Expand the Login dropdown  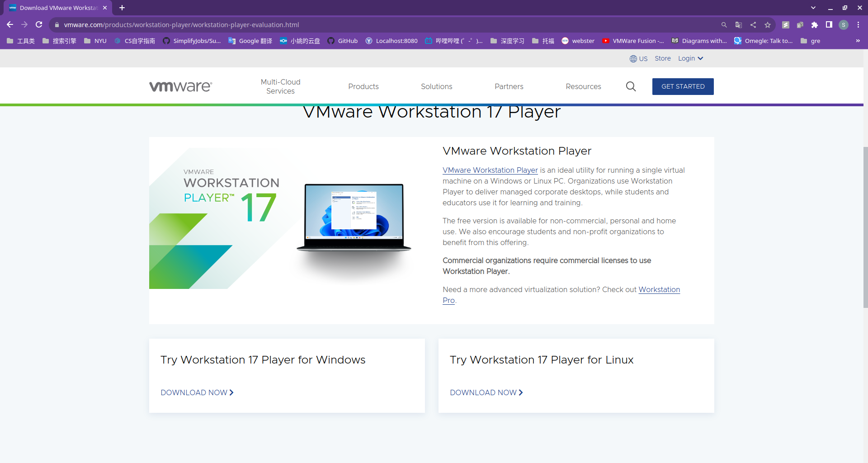pos(690,58)
